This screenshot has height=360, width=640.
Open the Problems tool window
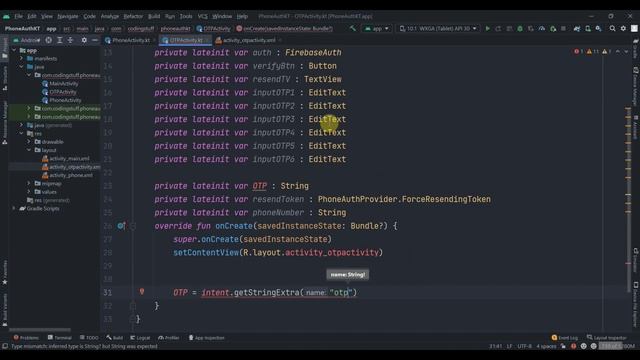point(26,338)
